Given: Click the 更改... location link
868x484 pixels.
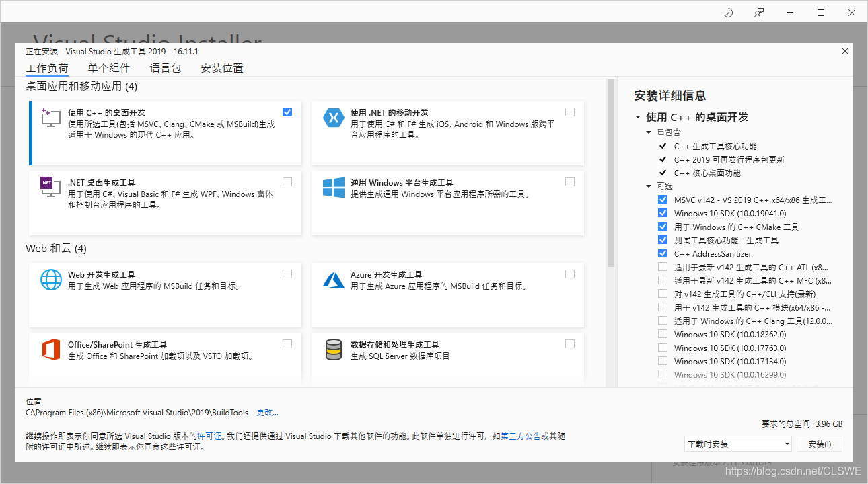Looking at the screenshot, I should (267, 412).
